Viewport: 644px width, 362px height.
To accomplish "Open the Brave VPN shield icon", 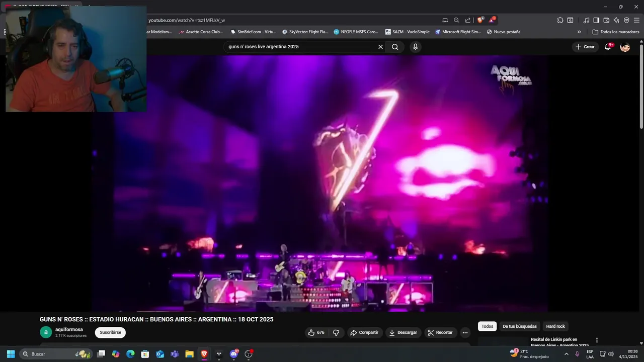I will pos(626,20).
